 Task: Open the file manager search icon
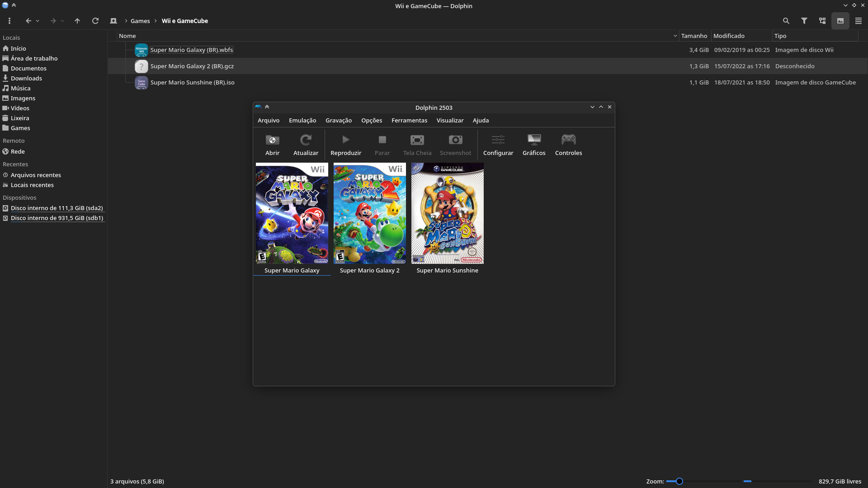(786, 21)
